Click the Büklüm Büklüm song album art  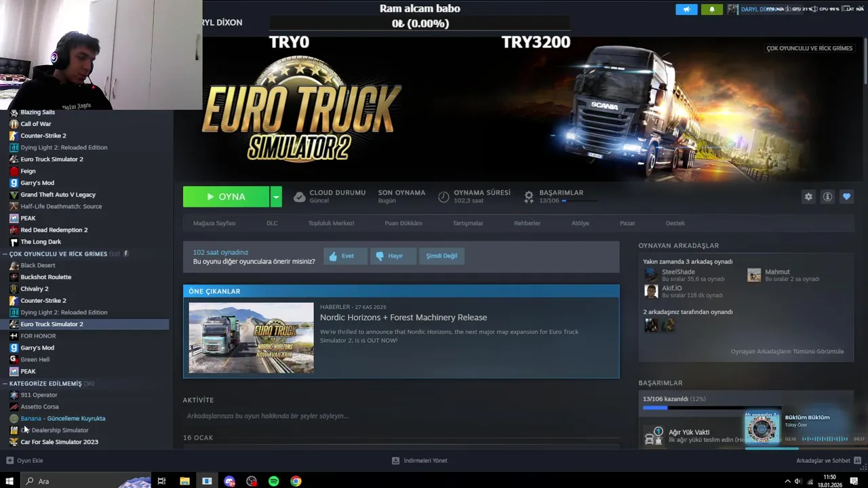click(762, 429)
